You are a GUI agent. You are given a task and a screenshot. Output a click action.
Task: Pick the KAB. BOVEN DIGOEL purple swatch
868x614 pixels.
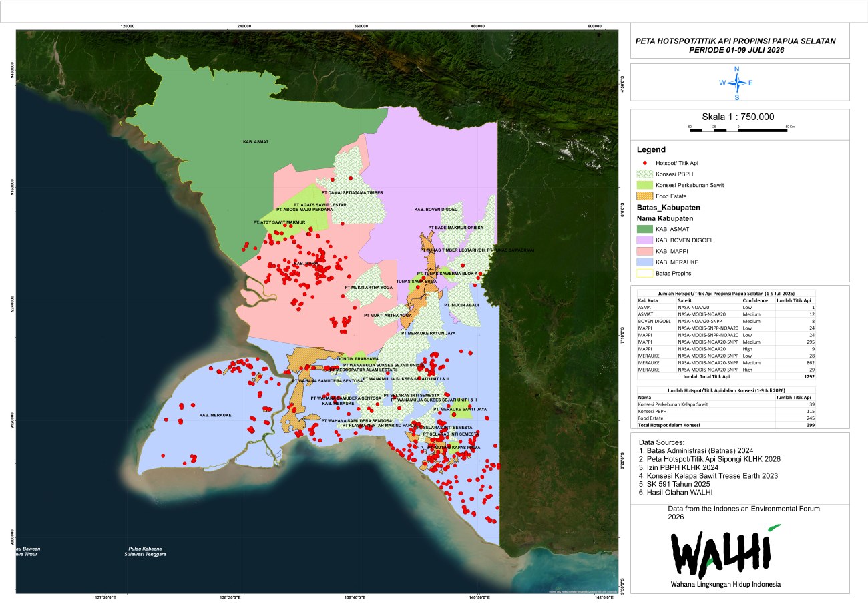[646, 240]
